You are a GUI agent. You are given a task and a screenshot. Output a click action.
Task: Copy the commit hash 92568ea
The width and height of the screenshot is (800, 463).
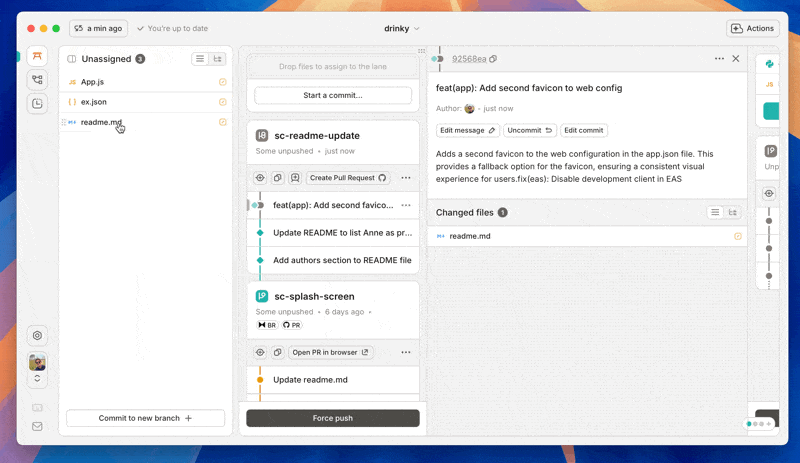[x=493, y=59]
